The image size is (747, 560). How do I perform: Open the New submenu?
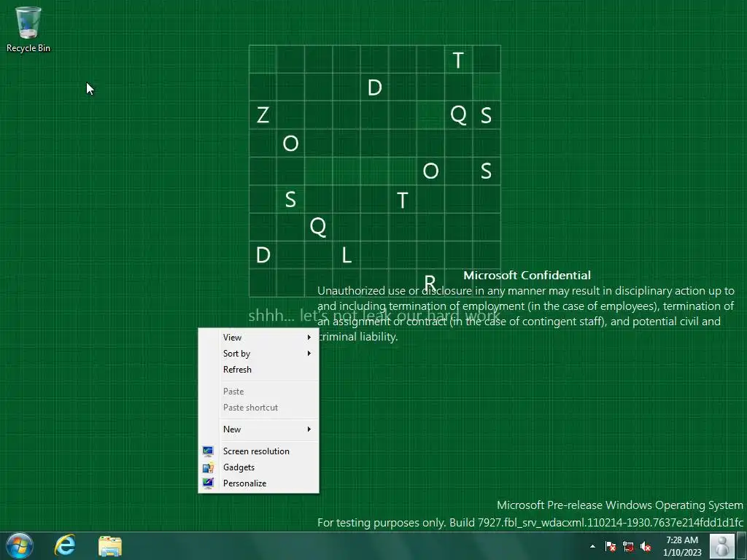click(x=259, y=429)
